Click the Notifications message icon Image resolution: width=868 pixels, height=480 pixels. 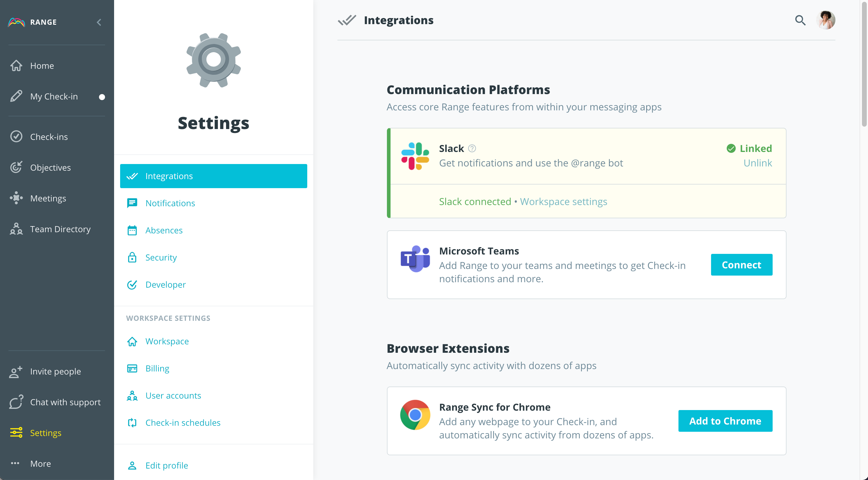[x=132, y=203]
